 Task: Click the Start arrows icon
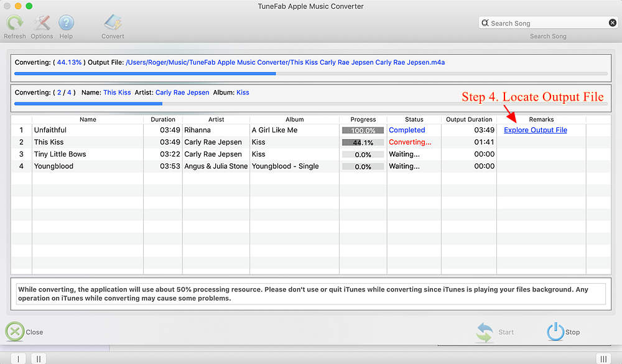[x=485, y=332]
